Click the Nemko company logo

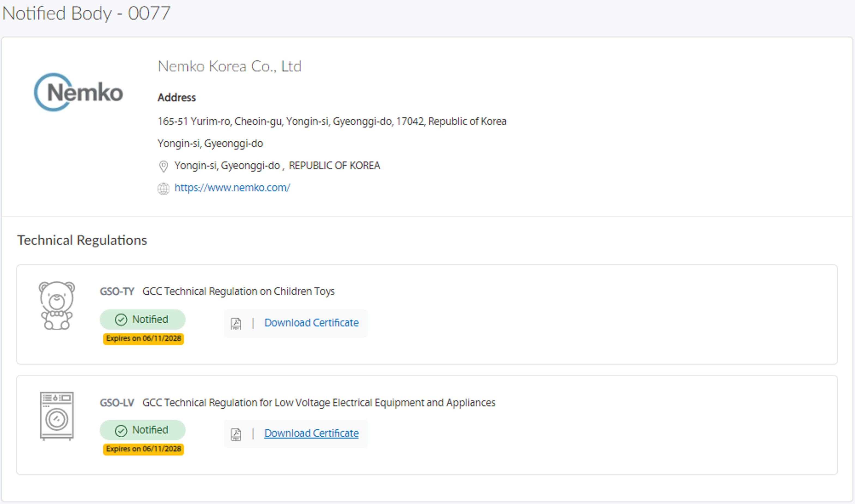click(x=78, y=92)
